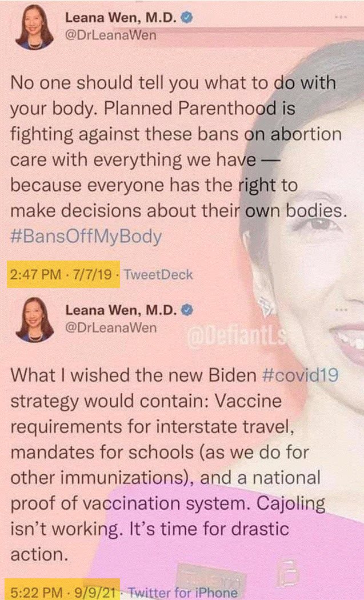The width and height of the screenshot is (364, 600).
Task: Open the #BansOffMyBody hashtag
Action: click(x=86, y=237)
